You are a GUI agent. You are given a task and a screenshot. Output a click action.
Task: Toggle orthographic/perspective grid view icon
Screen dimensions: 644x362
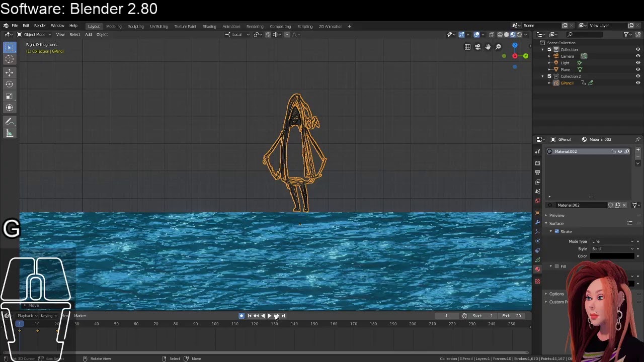(x=467, y=47)
